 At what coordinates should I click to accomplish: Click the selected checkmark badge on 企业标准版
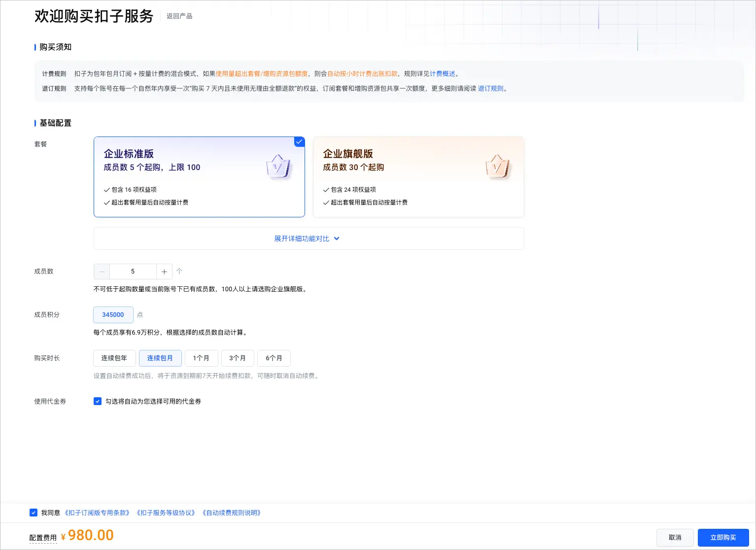[299, 142]
